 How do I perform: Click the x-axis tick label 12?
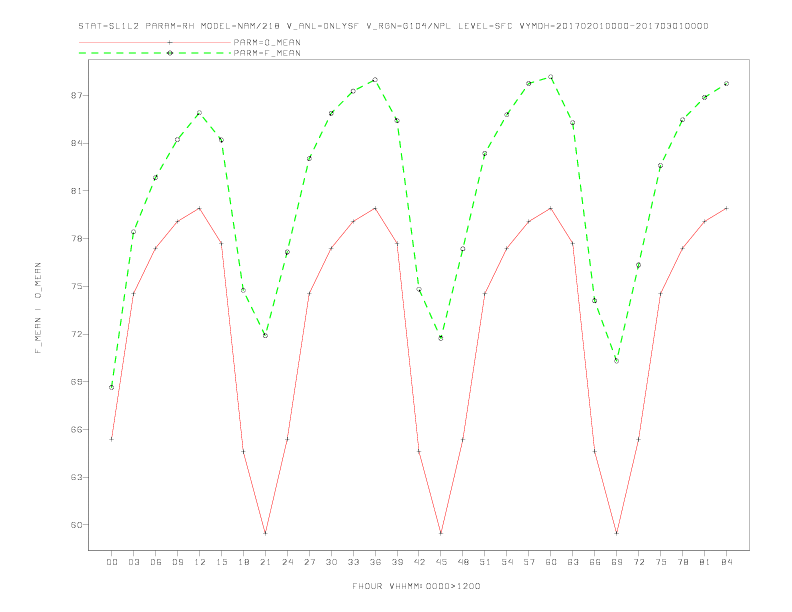coord(200,562)
